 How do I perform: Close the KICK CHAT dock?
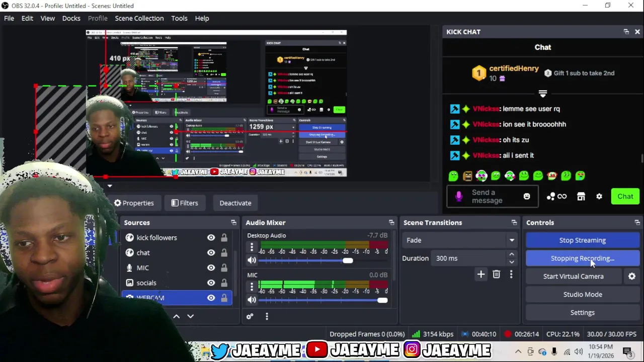(637, 32)
